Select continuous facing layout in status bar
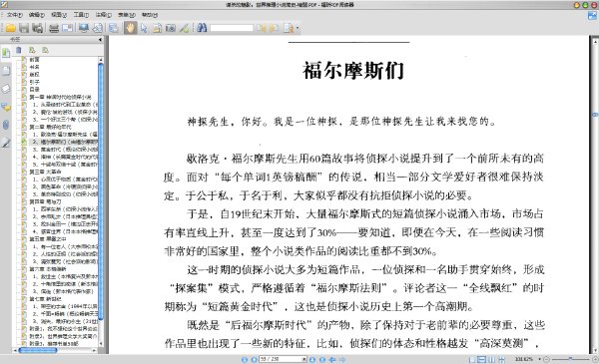The image size is (599, 364). 501,359
